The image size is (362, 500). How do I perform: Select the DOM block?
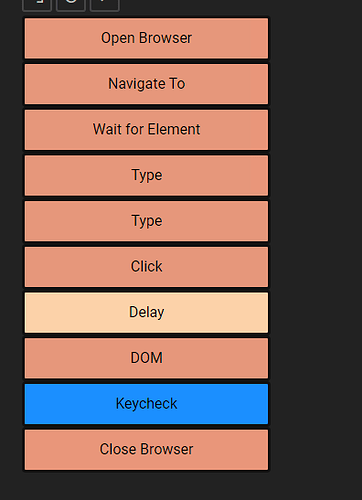(x=146, y=358)
